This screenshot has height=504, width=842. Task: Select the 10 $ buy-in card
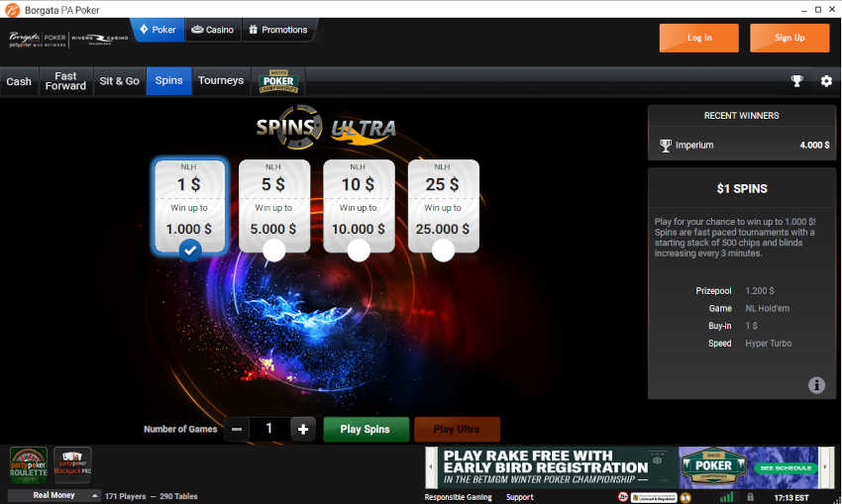[x=359, y=206]
